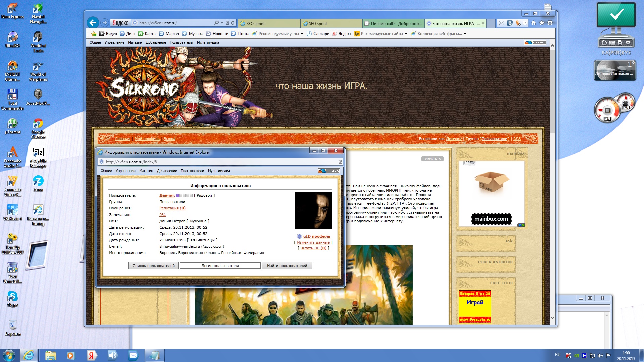Open the Total Commander desktop shortcut

[x=13, y=100]
